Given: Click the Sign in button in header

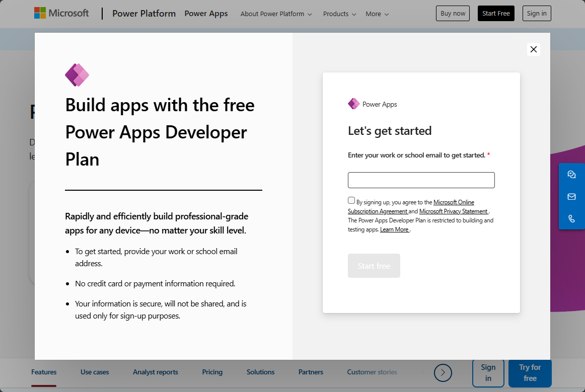Looking at the screenshot, I should [x=537, y=14].
